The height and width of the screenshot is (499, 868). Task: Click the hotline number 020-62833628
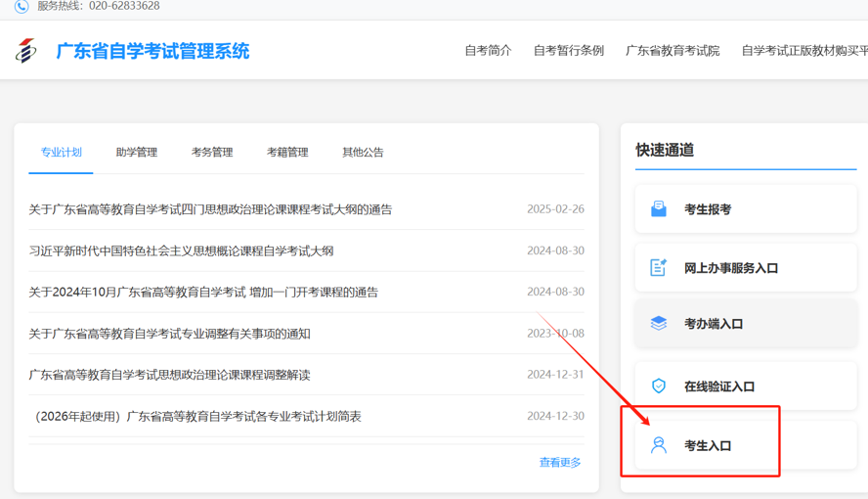click(124, 6)
